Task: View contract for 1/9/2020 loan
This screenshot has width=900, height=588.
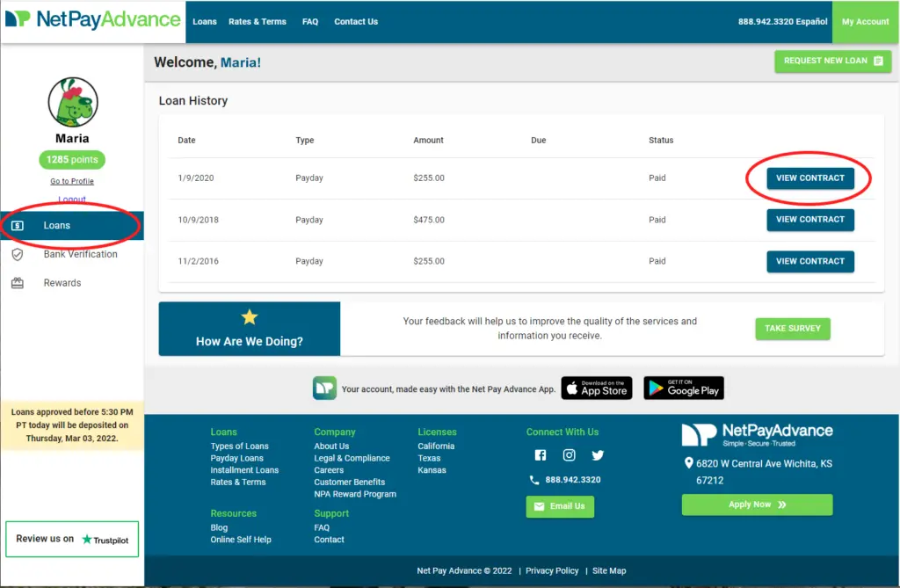Action: (x=810, y=178)
